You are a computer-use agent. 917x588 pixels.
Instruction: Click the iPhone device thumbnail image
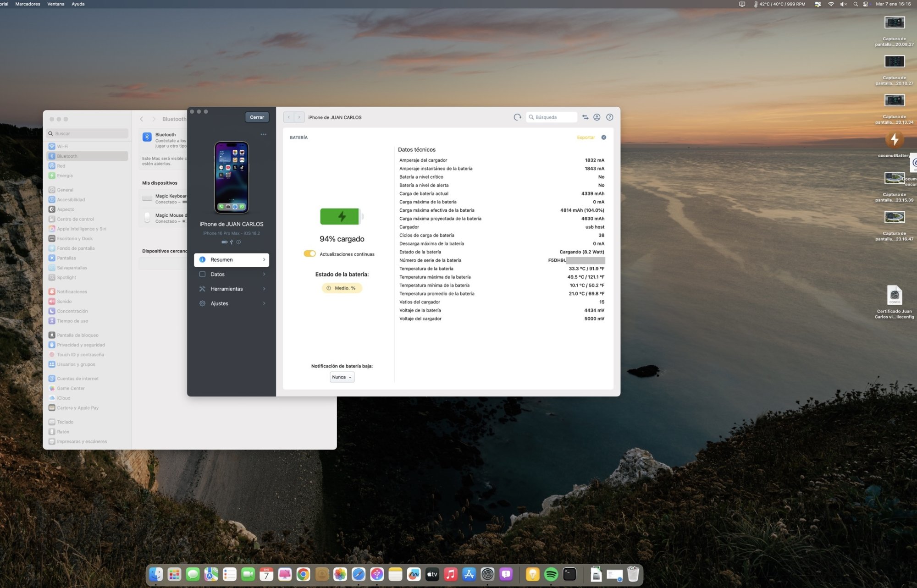point(232,177)
